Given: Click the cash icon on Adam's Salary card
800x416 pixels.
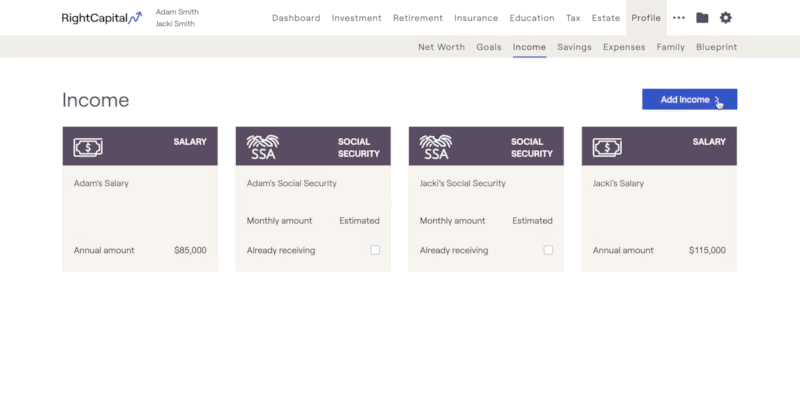Looking at the screenshot, I should (88, 148).
